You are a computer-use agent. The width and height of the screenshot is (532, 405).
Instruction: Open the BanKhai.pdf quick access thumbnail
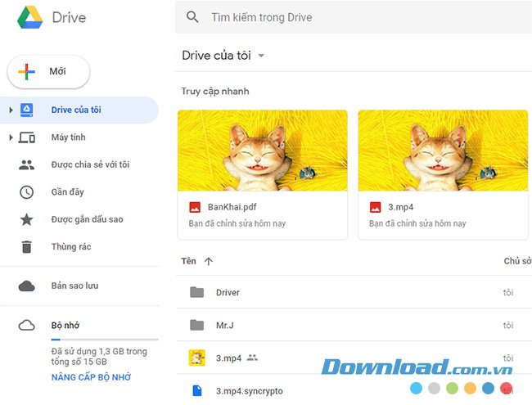(x=263, y=151)
